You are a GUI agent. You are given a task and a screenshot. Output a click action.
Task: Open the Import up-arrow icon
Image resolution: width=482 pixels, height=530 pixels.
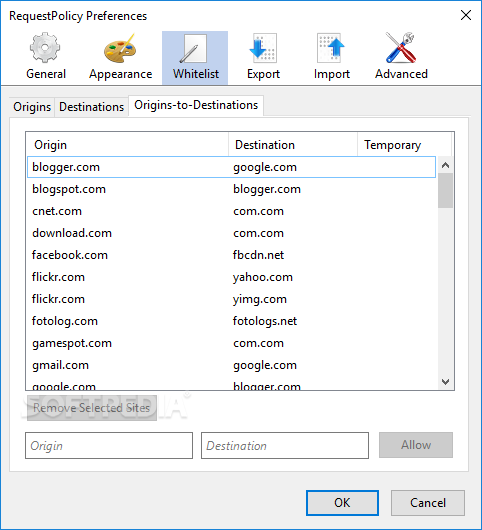point(331,48)
